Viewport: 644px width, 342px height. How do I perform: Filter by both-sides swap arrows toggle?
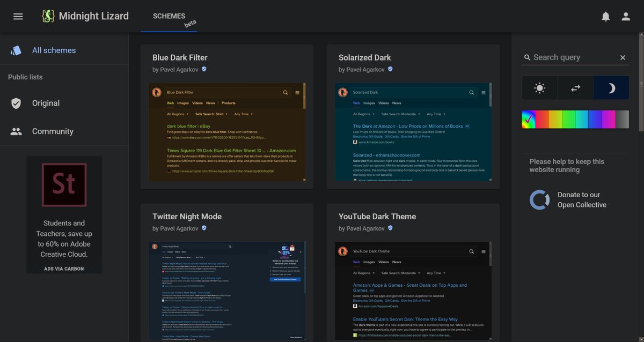tap(575, 88)
